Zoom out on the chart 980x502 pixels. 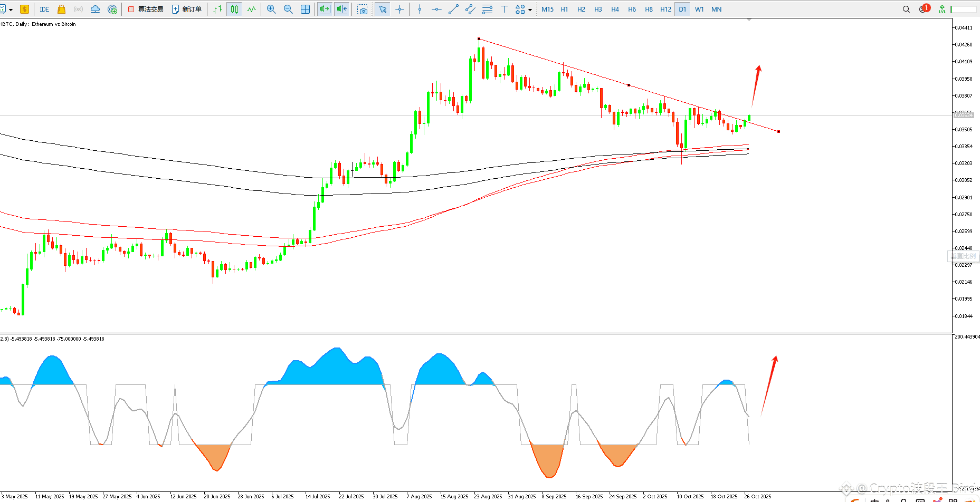[x=288, y=9]
